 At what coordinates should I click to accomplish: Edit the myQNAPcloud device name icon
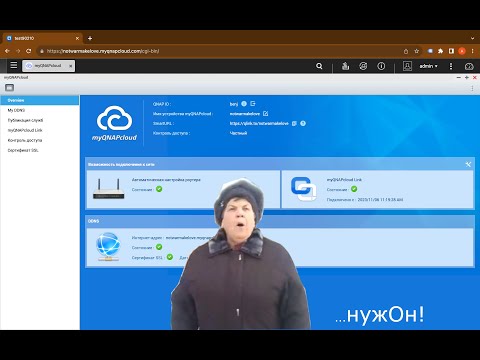(x=265, y=114)
